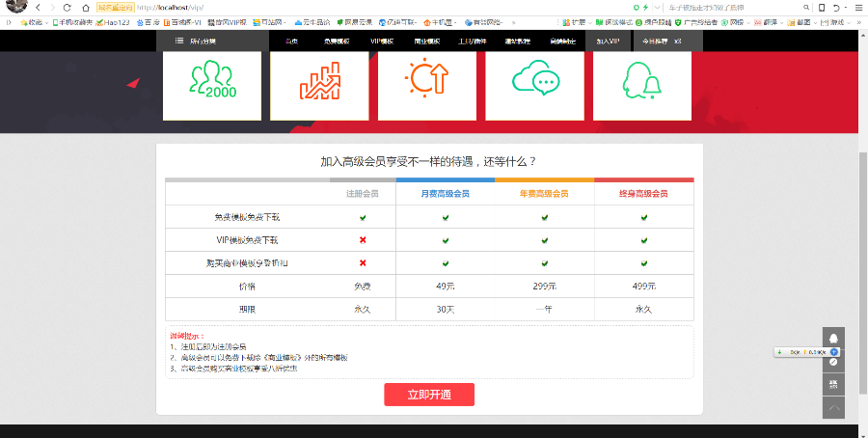Screen dimensions: 868x438
Task: Click green check under 月费高级会员 for 免费模板免费下载
Action: pyautogui.click(x=446, y=217)
